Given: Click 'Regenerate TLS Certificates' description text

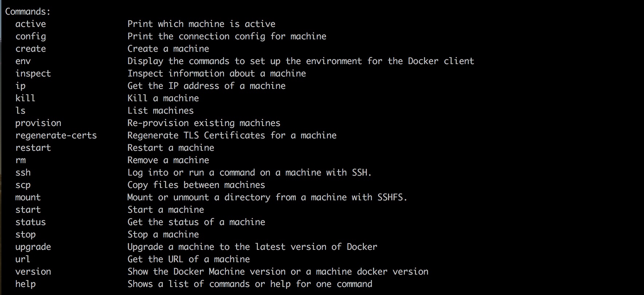Looking at the screenshot, I should point(196,136).
